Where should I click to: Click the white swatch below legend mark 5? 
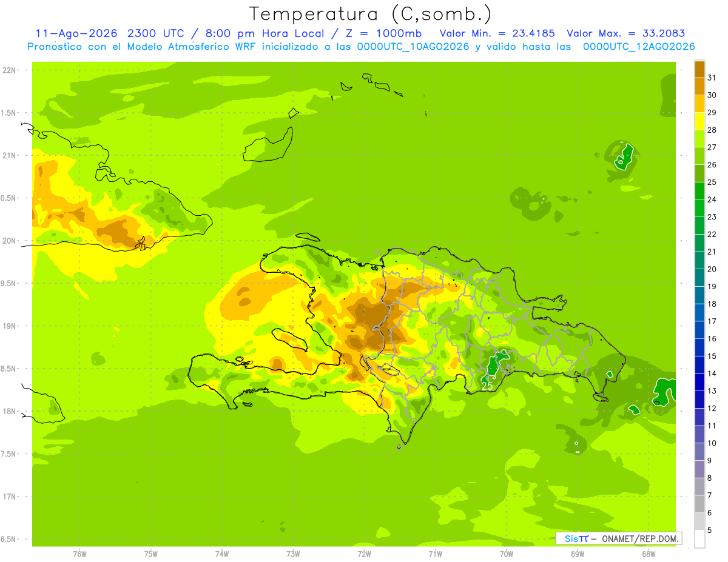pyautogui.click(x=699, y=539)
